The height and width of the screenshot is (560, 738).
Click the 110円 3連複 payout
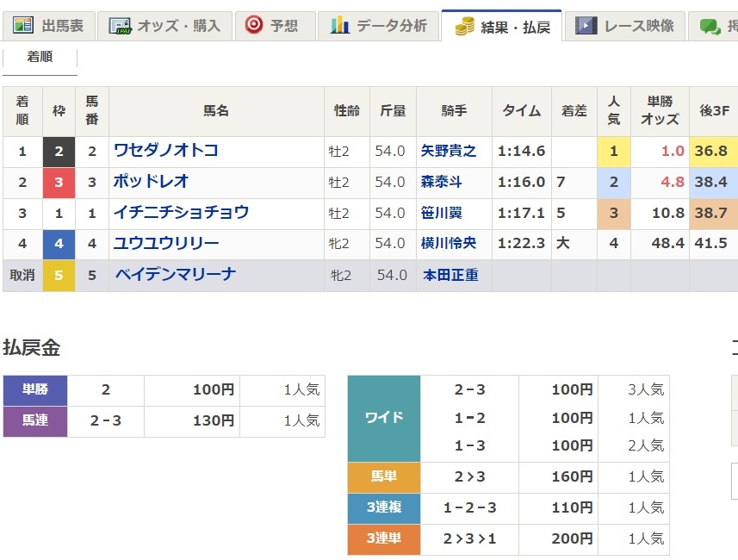(x=572, y=507)
